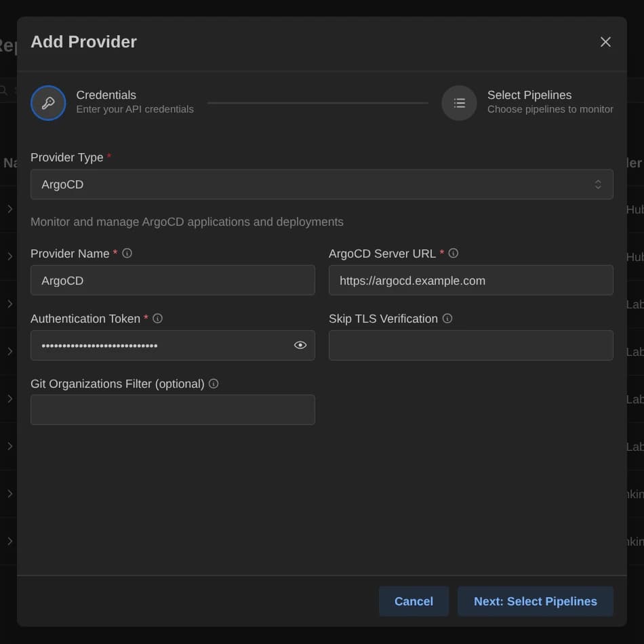Viewport: 644px width, 644px height.
Task: Focus the ArgoCD Server URL field
Action: 470,280
